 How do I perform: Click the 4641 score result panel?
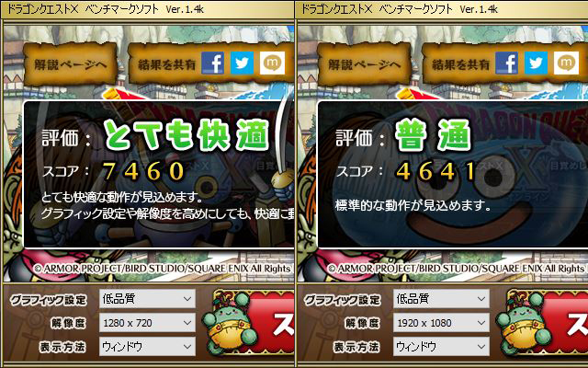click(453, 174)
